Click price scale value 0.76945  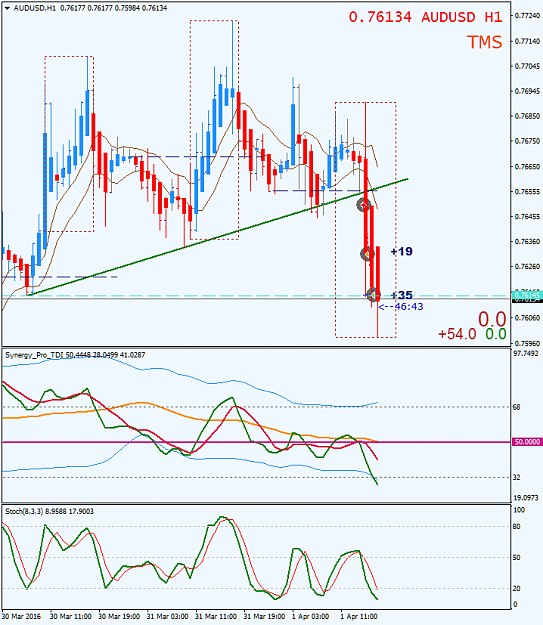[527, 91]
